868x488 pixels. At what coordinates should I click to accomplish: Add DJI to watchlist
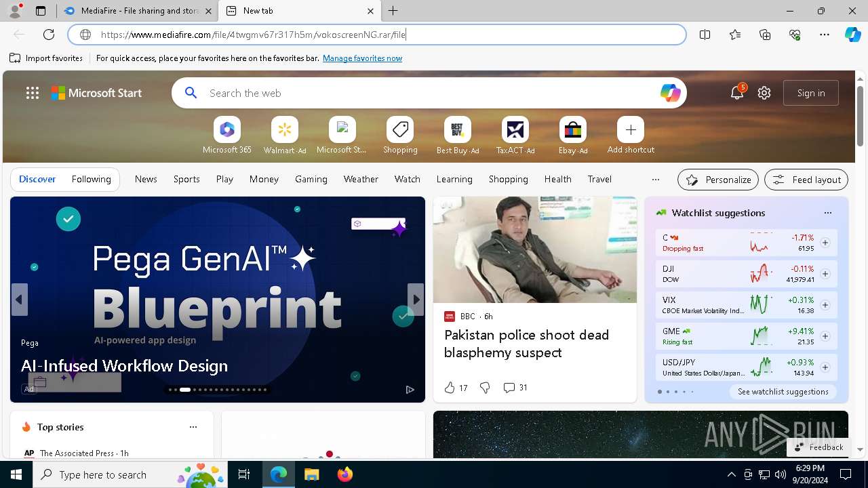825,274
